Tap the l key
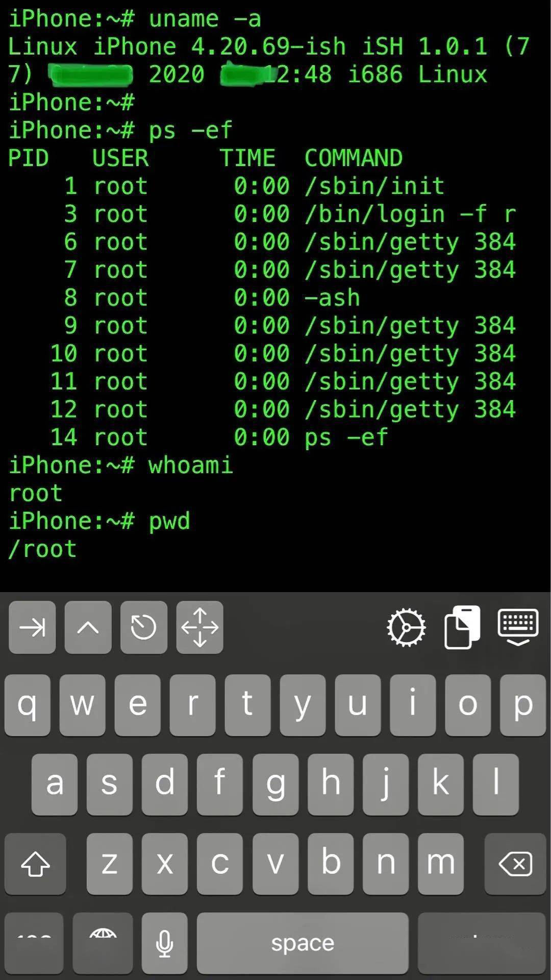Screen dimensions: 551x980 pos(495,785)
